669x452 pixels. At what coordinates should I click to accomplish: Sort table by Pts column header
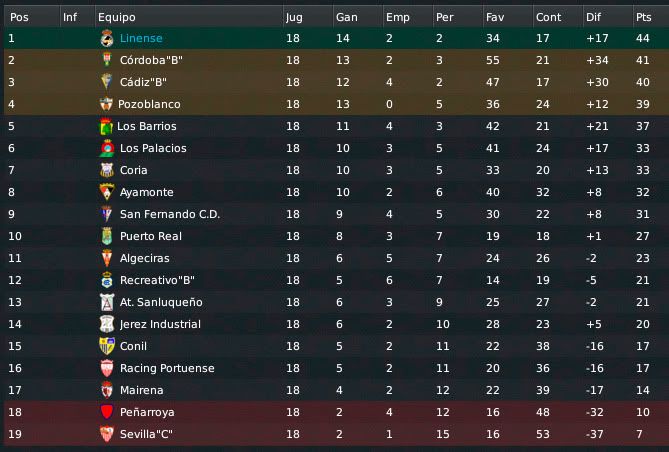[650, 17]
